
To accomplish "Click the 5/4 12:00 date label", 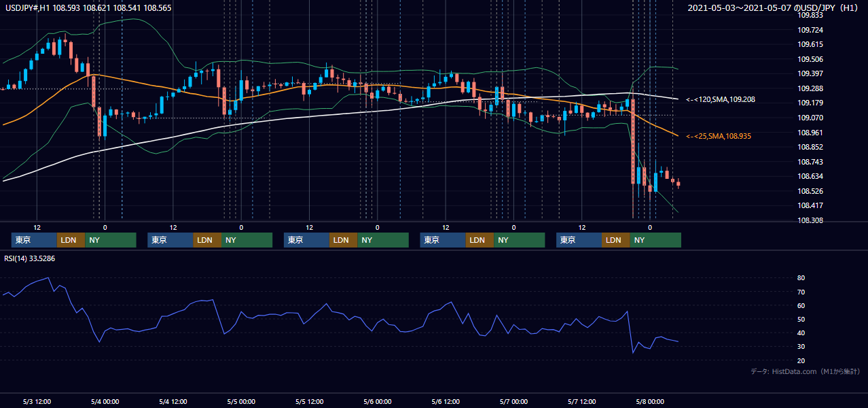I will pos(173,401).
